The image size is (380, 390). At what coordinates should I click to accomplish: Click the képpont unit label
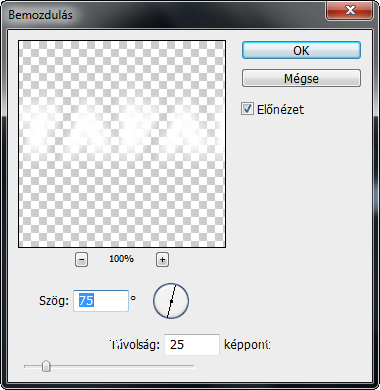tap(247, 345)
